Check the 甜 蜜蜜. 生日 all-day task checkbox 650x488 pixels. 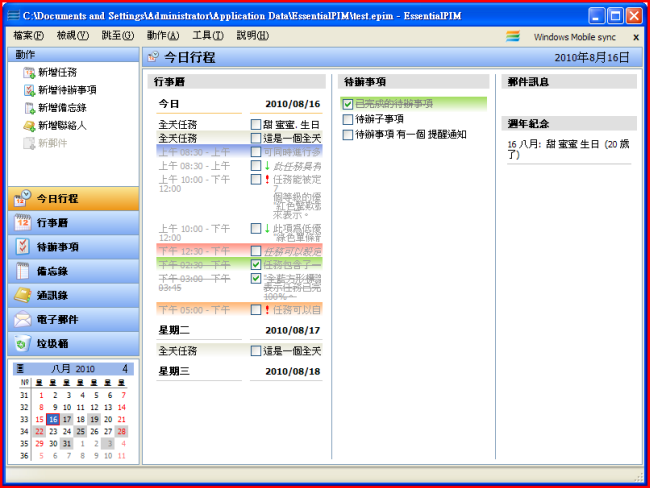[x=257, y=124]
